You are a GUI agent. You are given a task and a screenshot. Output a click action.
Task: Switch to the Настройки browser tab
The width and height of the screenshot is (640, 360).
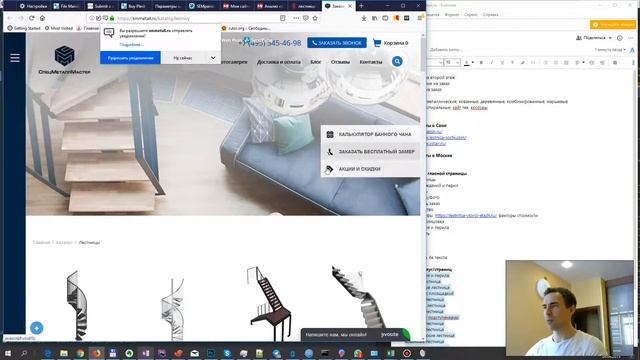(33, 6)
